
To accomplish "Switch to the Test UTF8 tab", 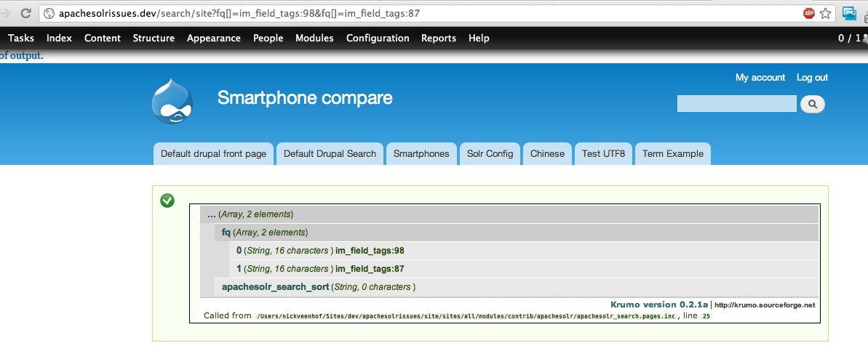I will (x=603, y=154).
